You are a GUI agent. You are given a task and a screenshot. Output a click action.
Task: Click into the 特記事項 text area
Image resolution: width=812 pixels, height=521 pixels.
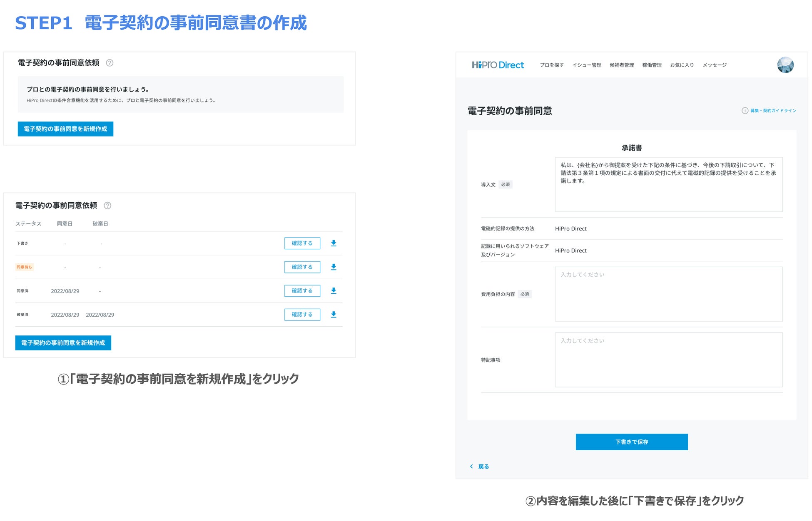tap(668, 360)
